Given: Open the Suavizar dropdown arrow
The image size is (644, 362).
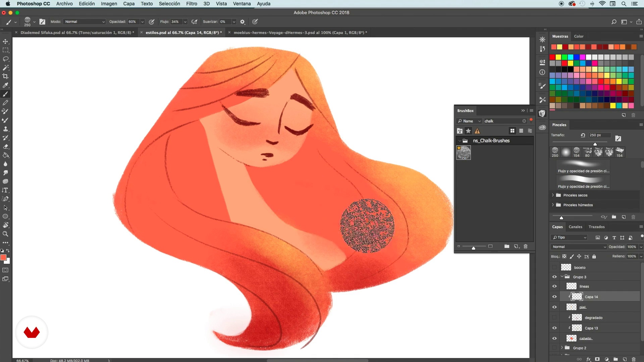Looking at the screenshot, I should coord(234,22).
